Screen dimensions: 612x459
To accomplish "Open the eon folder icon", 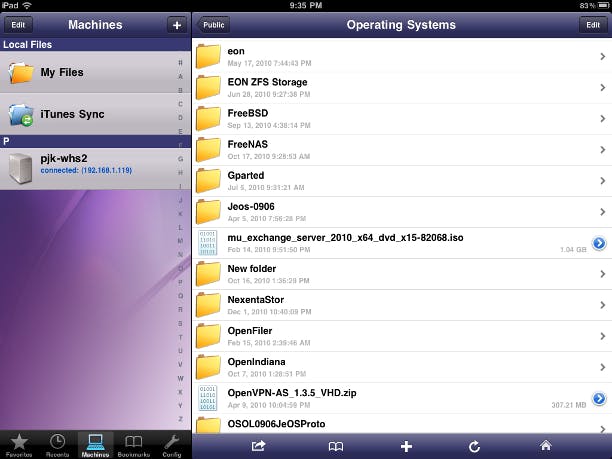I will pyautogui.click(x=208, y=56).
